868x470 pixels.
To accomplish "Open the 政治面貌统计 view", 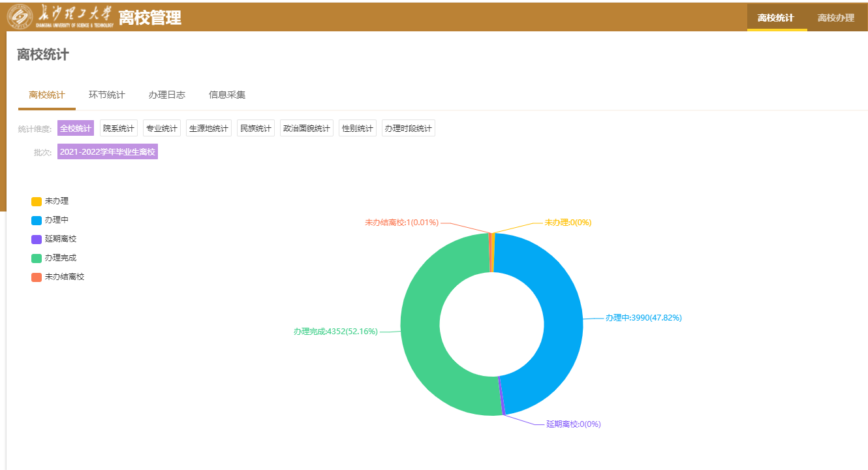I will (x=307, y=128).
